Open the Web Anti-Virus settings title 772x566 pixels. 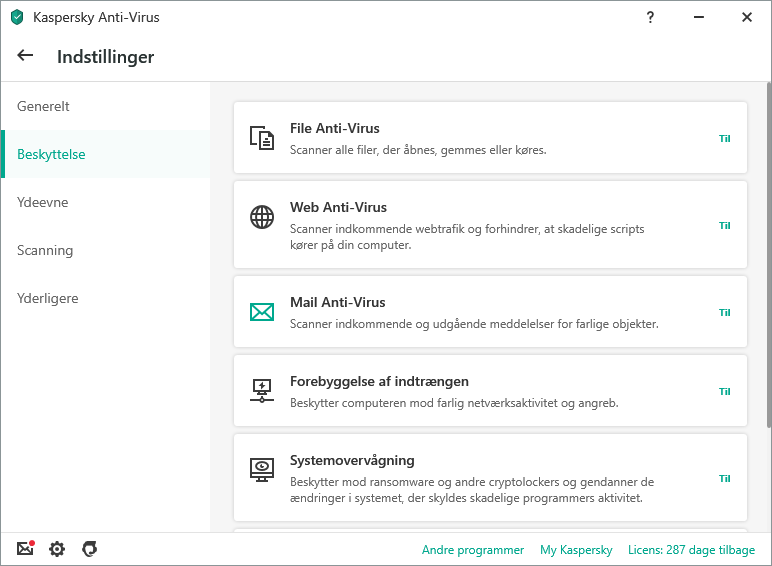coord(338,207)
